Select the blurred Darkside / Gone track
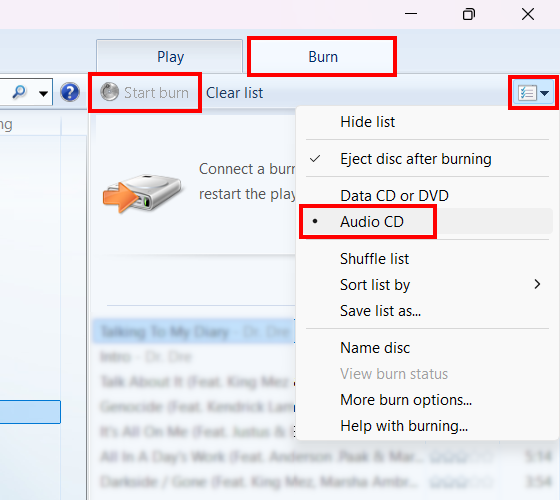This screenshot has height=500, width=560. point(321,482)
